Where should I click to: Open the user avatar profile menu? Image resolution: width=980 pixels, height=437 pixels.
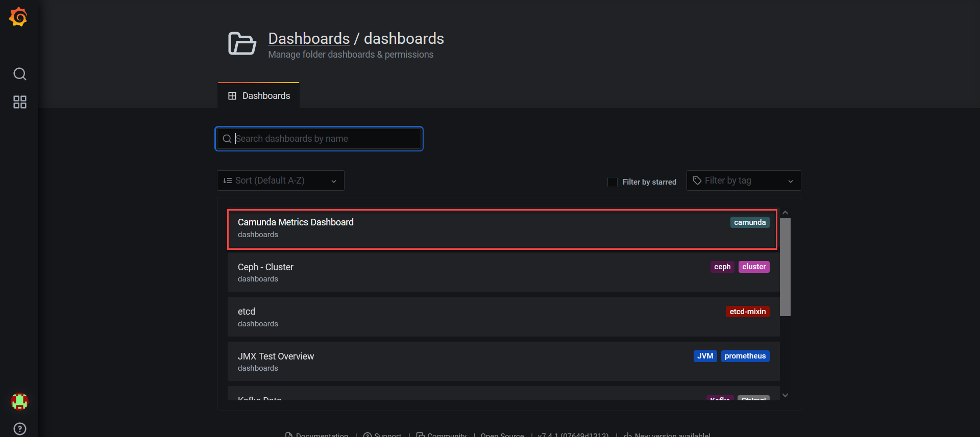[x=19, y=402]
